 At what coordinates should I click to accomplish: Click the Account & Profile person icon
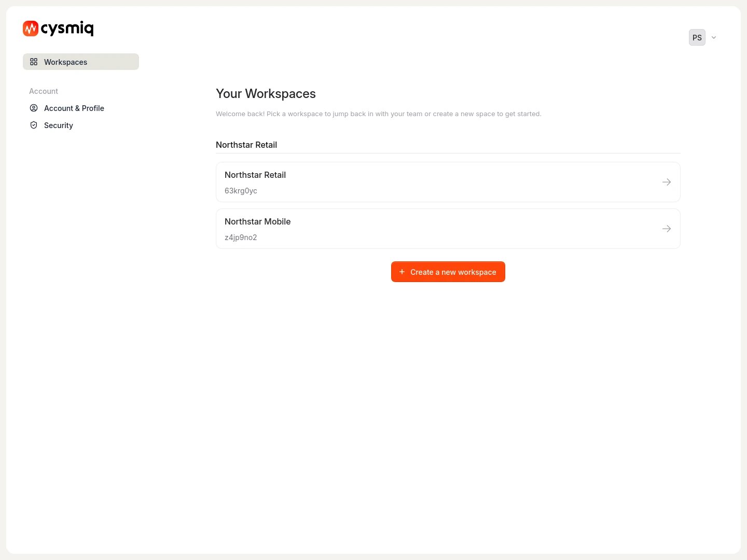point(34,108)
